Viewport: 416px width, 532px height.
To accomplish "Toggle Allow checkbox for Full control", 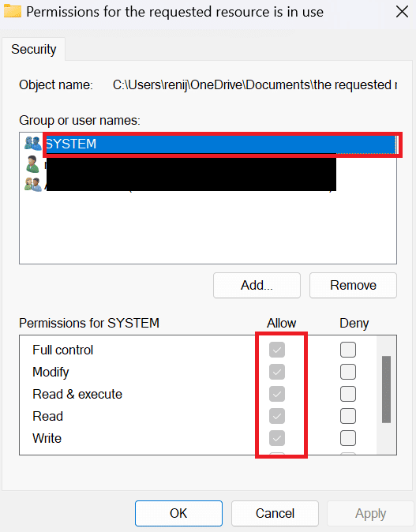I will pos(277,350).
